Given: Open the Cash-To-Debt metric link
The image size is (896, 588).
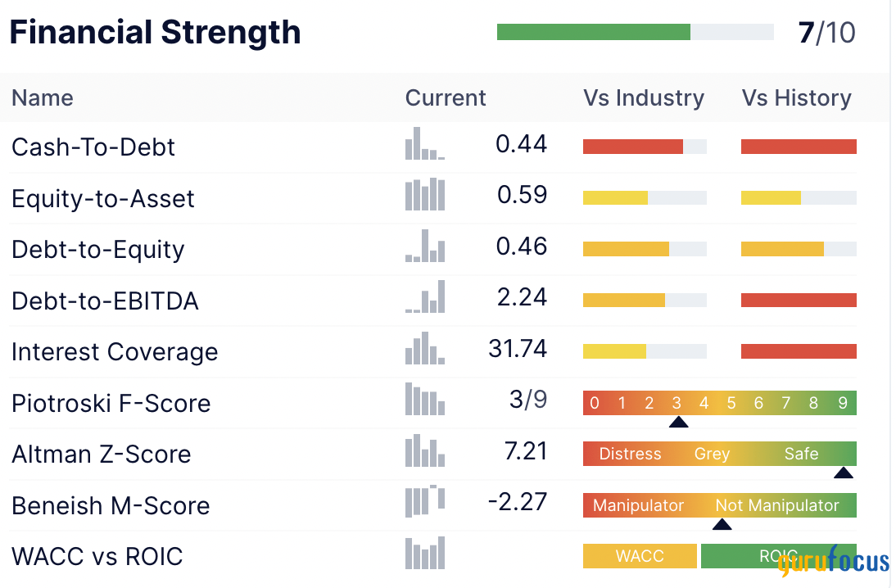Looking at the screenshot, I should coord(93,147).
